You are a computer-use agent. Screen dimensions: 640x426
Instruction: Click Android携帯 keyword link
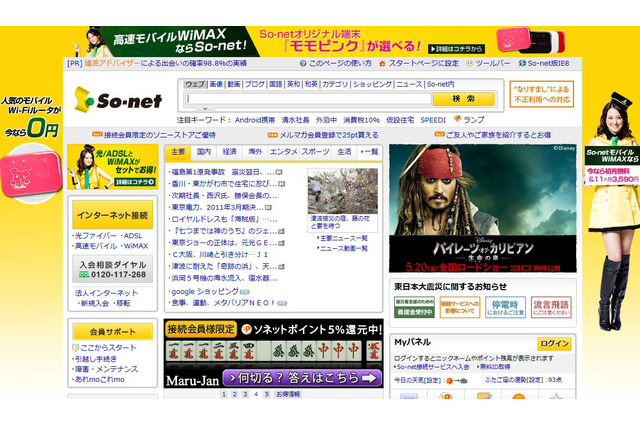[255, 120]
